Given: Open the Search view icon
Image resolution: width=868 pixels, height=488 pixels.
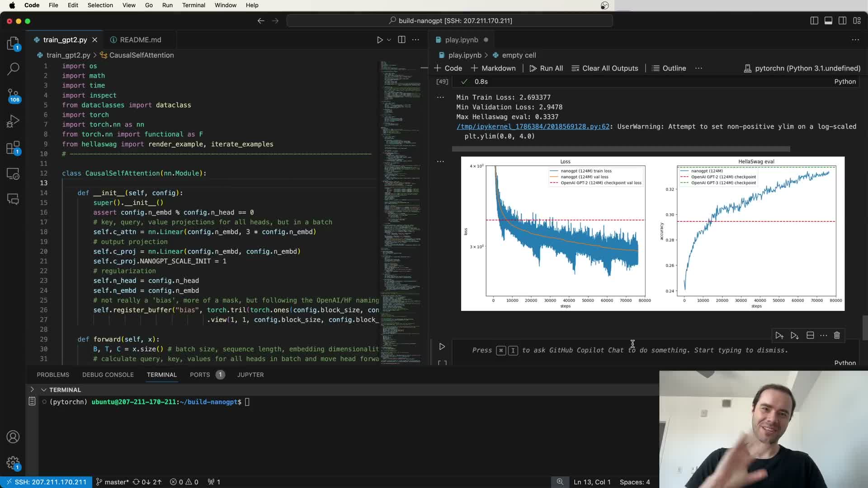Looking at the screenshot, I should (x=13, y=69).
